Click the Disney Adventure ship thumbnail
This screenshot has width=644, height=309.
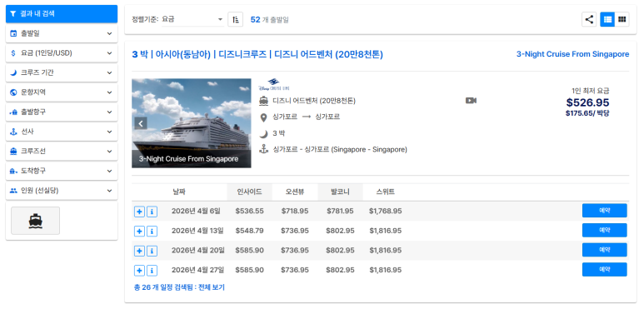[x=192, y=123]
